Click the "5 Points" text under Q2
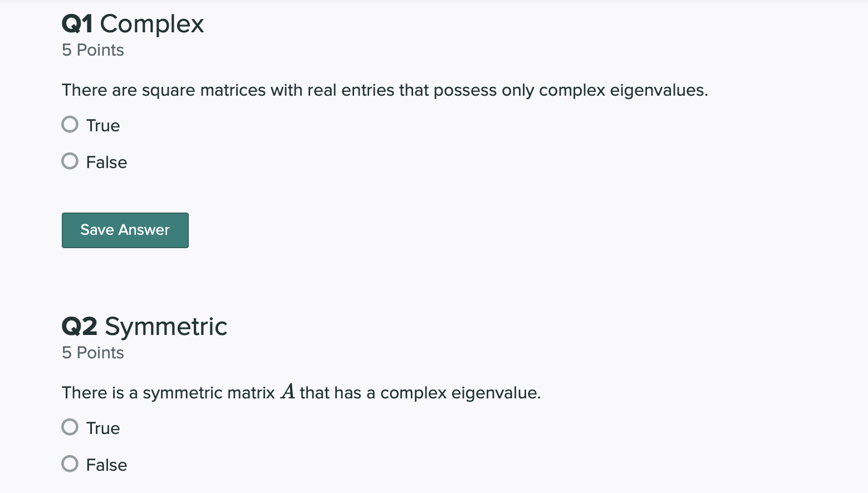This screenshot has height=493, width=868. click(93, 353)
